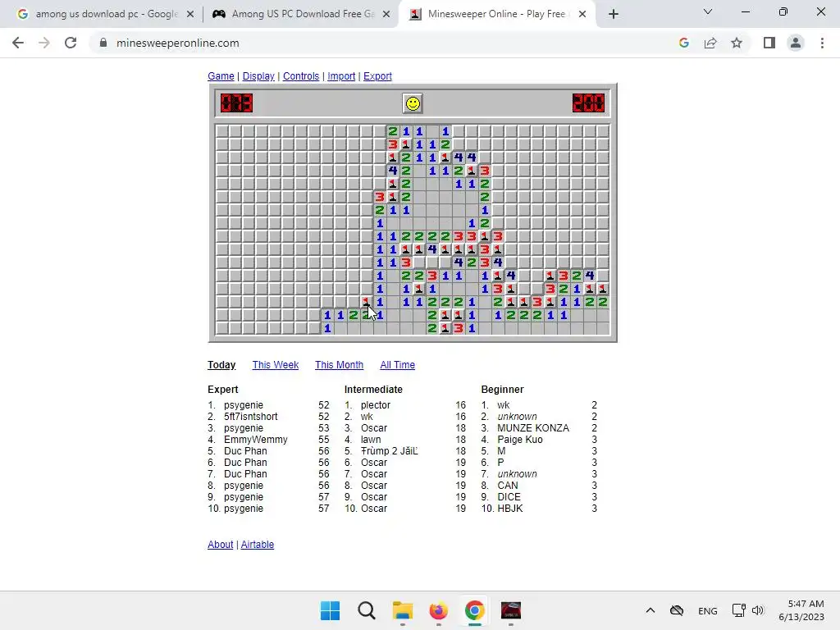Viewport: 840px width, 630px height.
Task: Close the Among US PC Download tab
Action: (x=386, y=14)
